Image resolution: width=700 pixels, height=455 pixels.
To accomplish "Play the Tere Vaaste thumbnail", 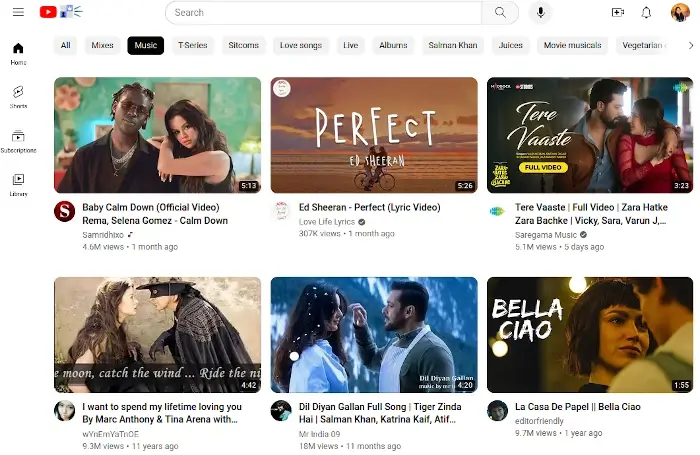I will 590,135.
